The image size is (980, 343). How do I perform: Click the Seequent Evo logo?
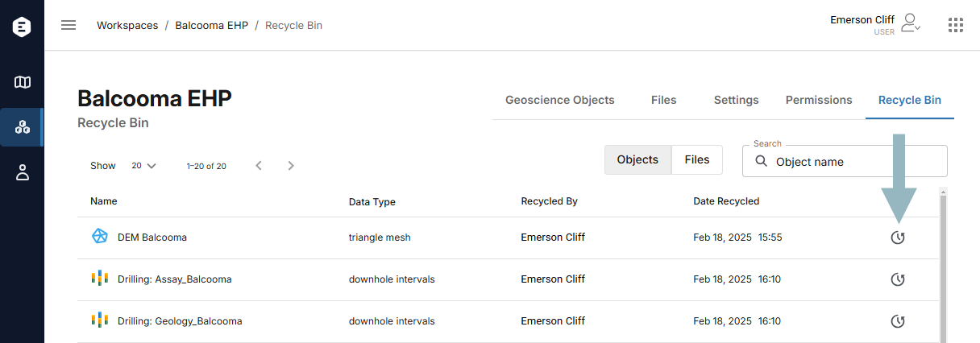22,27
